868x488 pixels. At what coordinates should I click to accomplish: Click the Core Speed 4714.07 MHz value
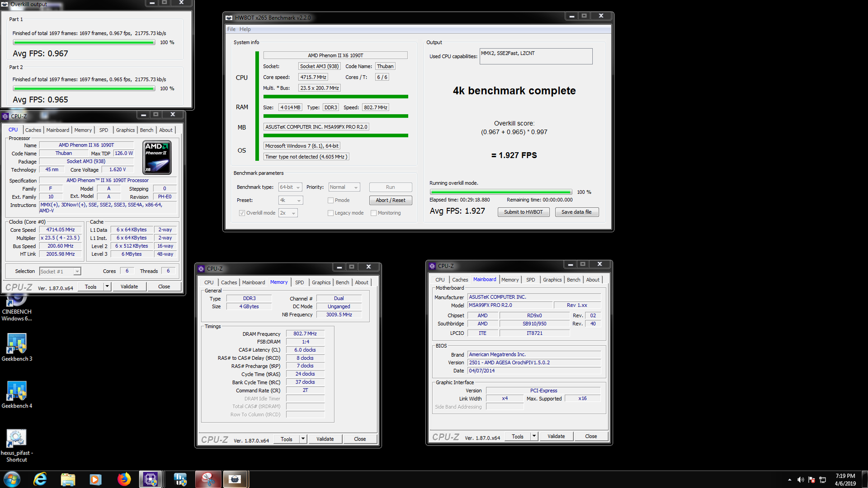click(61, 230)
